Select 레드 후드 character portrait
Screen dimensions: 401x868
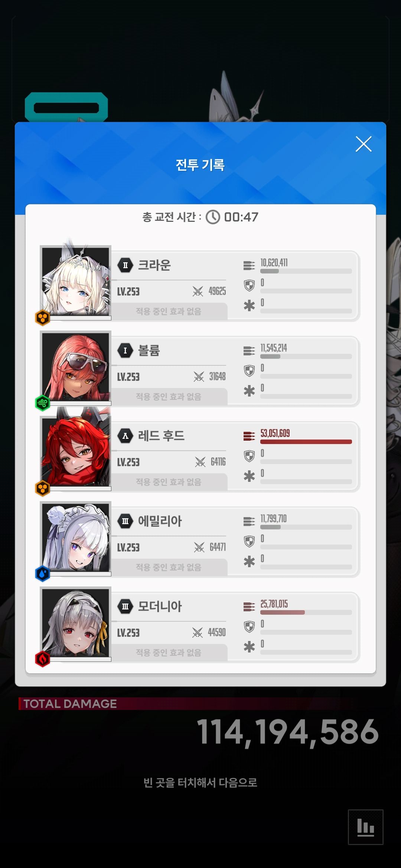76,451
